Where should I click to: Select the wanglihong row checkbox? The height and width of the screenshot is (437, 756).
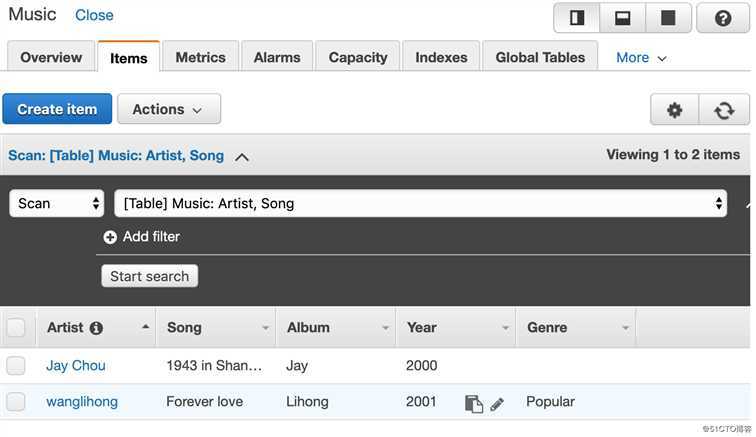click(x=16, y=401)
